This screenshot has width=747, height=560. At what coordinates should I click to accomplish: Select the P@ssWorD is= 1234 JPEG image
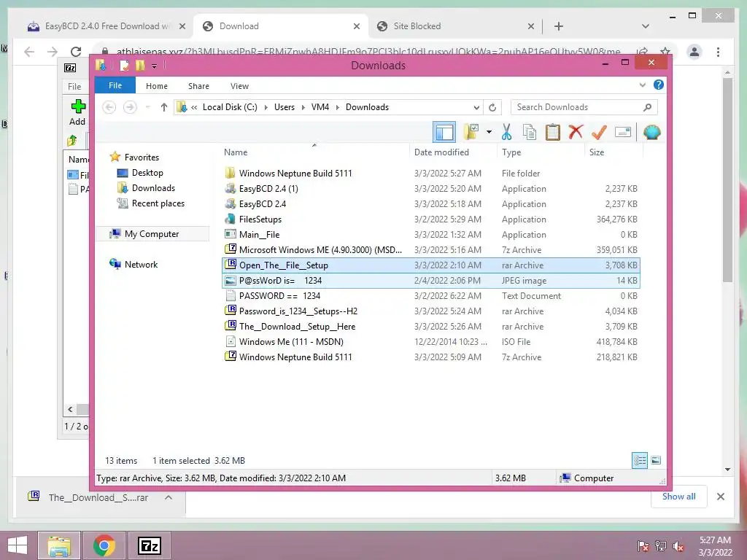(431, 281)
